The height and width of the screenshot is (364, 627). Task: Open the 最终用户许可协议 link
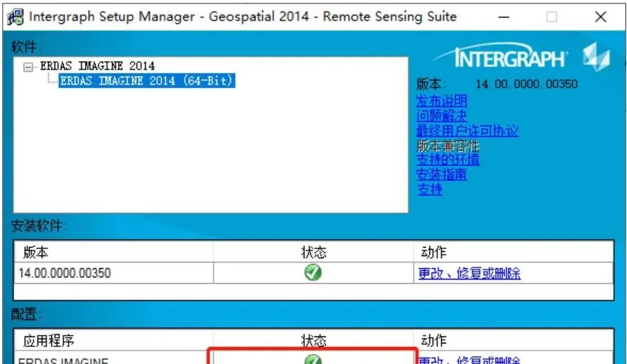click(467, 131)
